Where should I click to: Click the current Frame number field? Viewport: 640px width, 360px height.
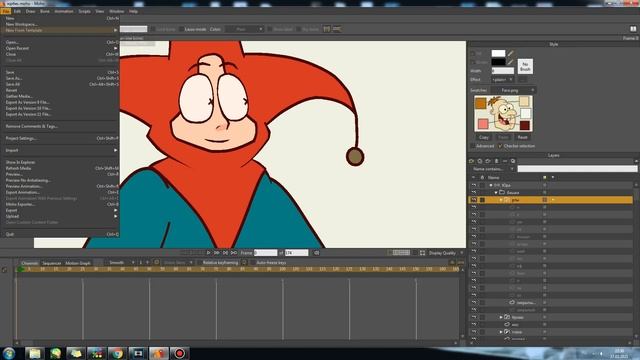pyautogui.click(x=265, y=253)
